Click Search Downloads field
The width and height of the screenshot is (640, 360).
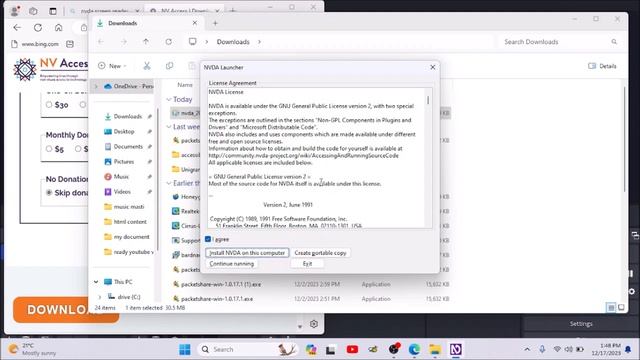point(560,42)
